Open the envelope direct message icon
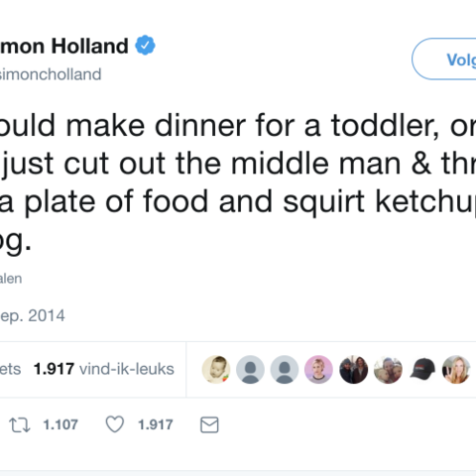This screenshot has height=476, width=476. click(209, 424)
